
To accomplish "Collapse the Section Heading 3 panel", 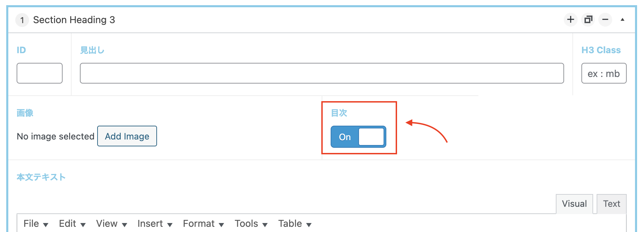I will [623, 20].
